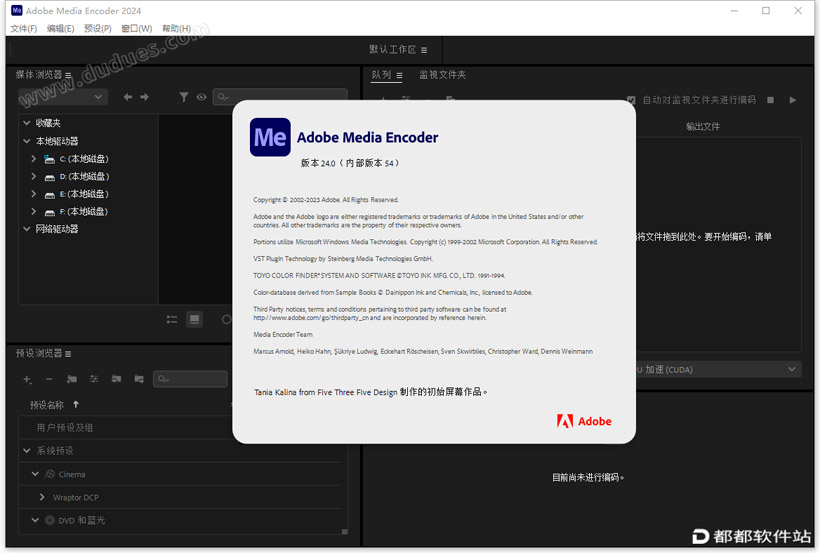Switch to the 监视文件夹 tab
The height and width of the screenshot is (553, 820).
tap(442, 75)
